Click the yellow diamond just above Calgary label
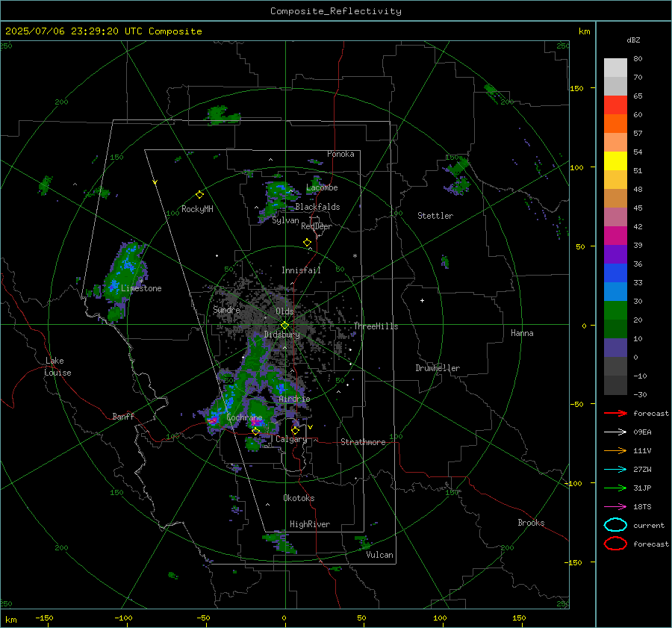Viewport: 672px width, 628px height. pos(295,430)
